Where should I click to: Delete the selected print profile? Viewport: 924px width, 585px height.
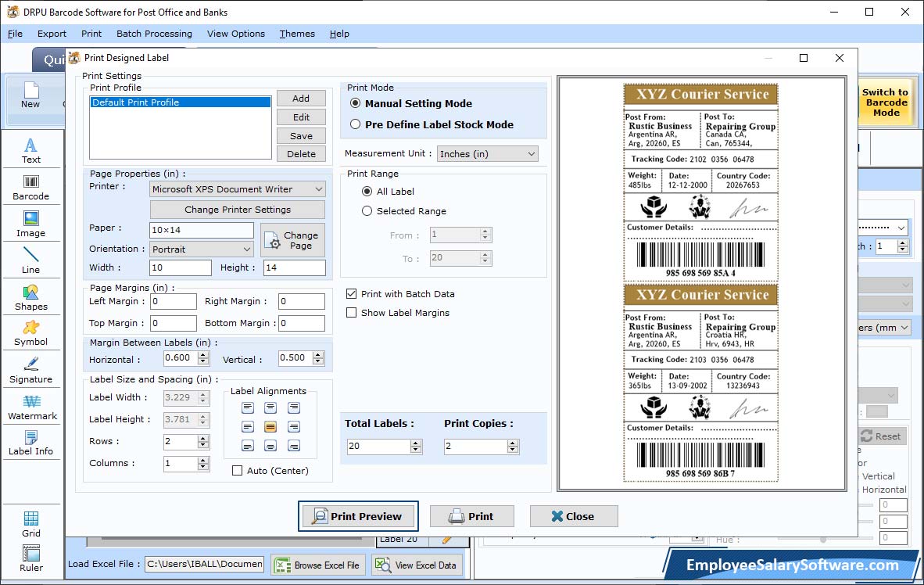301,154
